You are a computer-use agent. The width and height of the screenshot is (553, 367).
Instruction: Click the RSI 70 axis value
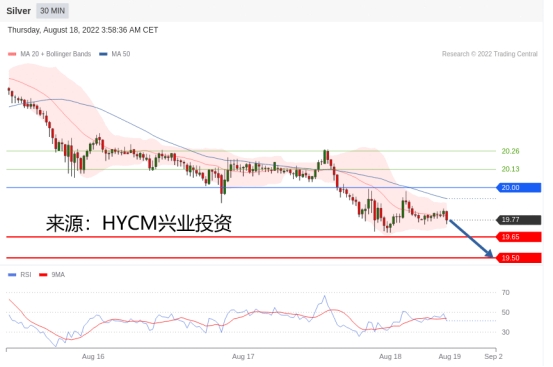[506, 293]
